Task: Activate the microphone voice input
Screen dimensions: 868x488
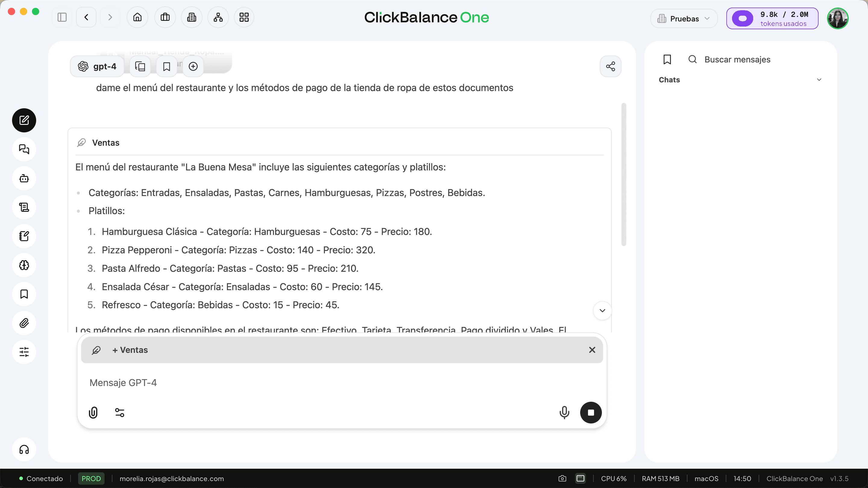Action: coord(565,413)
